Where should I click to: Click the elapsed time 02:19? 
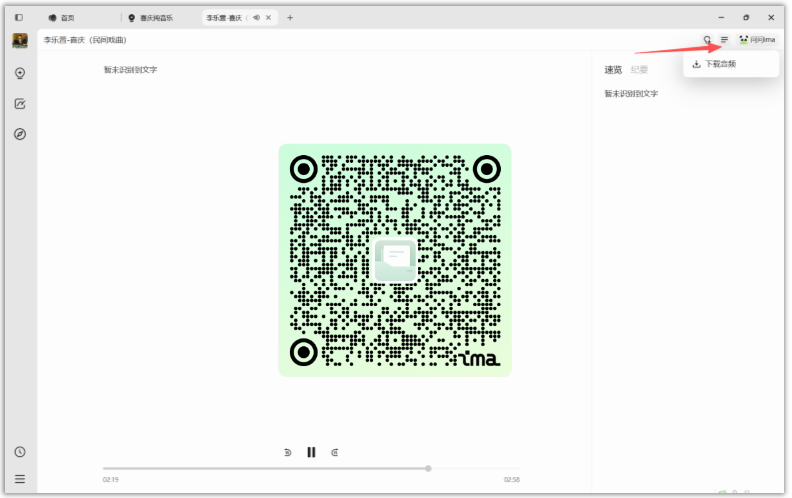tap(111, 480)
